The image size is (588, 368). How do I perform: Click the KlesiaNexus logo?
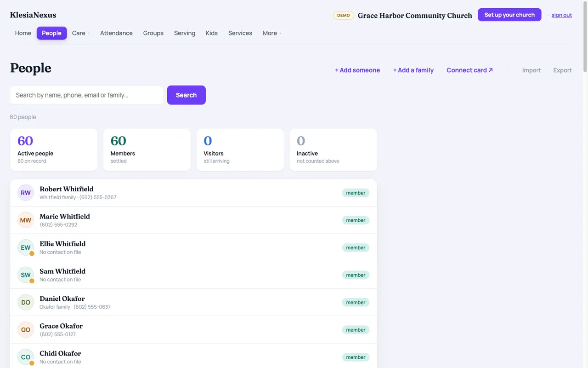click(33, 15)
